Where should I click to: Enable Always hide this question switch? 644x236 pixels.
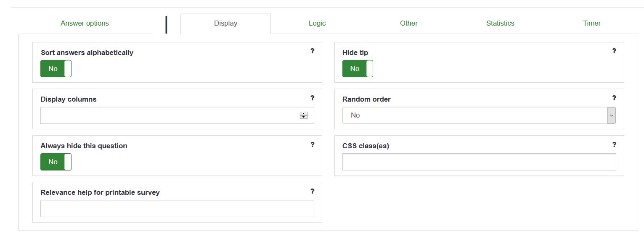coord(56,162)
